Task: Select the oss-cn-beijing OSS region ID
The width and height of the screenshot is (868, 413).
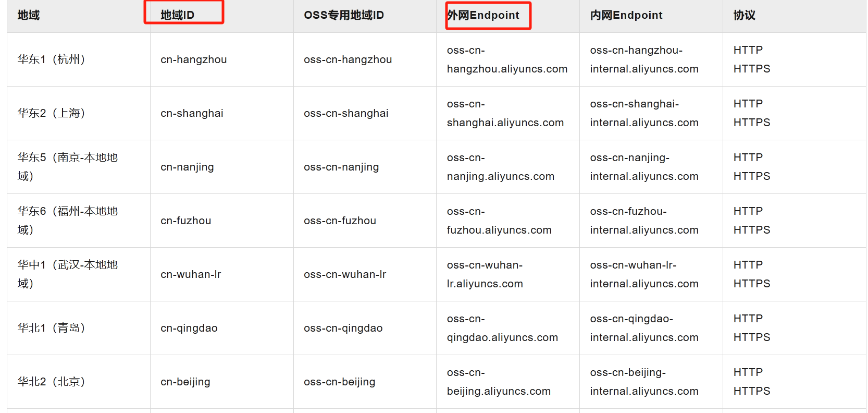Action: pyautogui.click(x=340, y=382)
